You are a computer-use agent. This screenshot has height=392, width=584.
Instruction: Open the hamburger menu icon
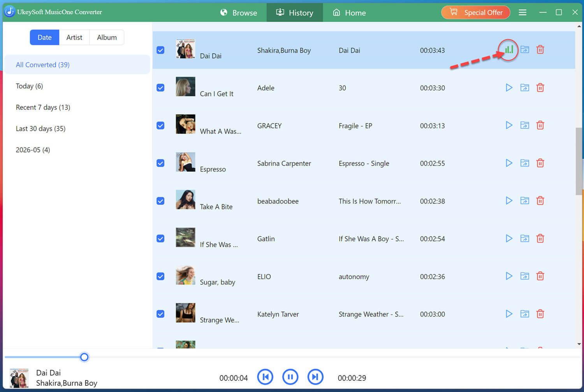(x=522, y=12)
